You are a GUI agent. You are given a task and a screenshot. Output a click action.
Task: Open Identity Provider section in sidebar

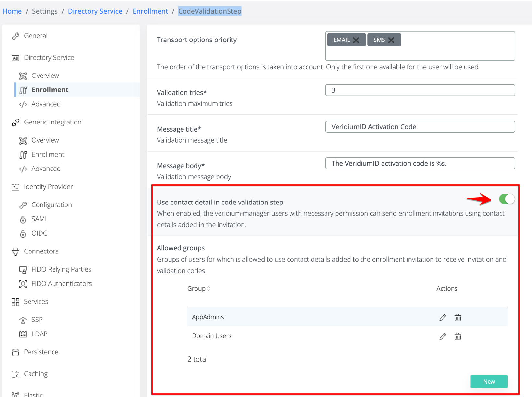click(x=48, y=187)
